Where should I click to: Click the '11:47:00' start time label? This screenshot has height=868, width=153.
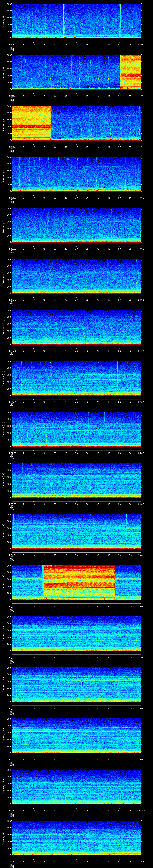point(12,198)
